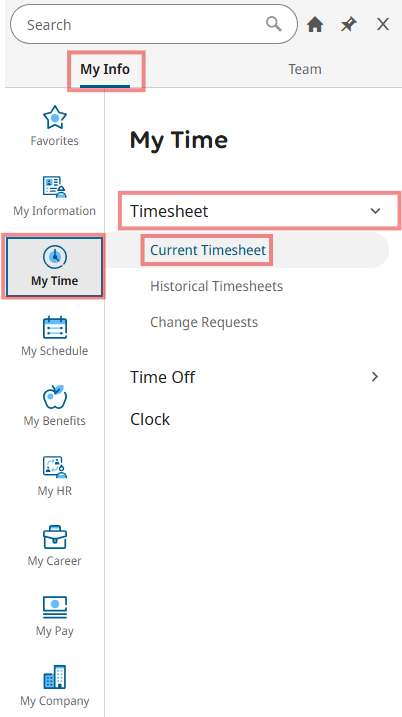Open My Schedule calendar icon
Screen dimensions: 402x717
(x=54, y=327)
